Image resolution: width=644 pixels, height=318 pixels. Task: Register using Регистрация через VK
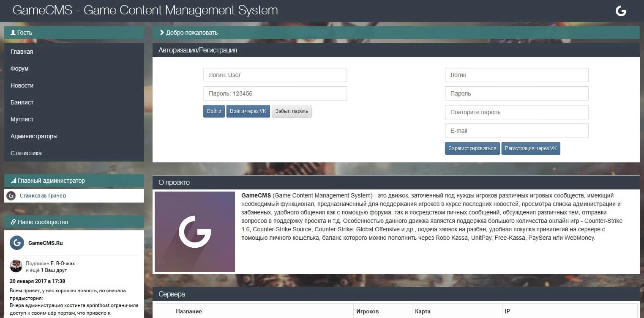click(x=531, y=148)
